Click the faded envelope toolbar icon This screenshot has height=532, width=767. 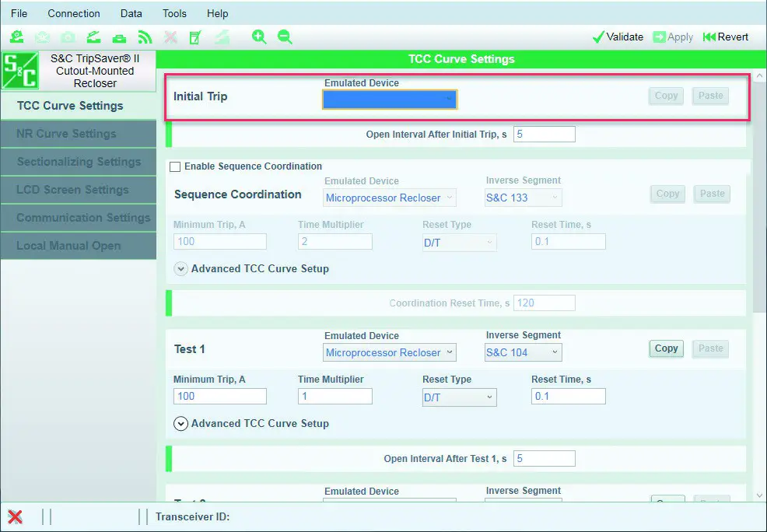click(x=43, y=37)
